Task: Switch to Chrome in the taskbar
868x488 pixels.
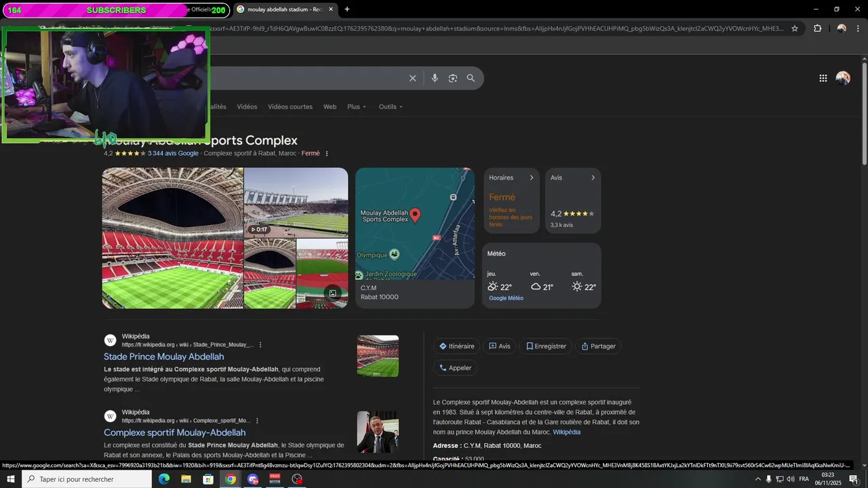Action: tap(231, 479)
